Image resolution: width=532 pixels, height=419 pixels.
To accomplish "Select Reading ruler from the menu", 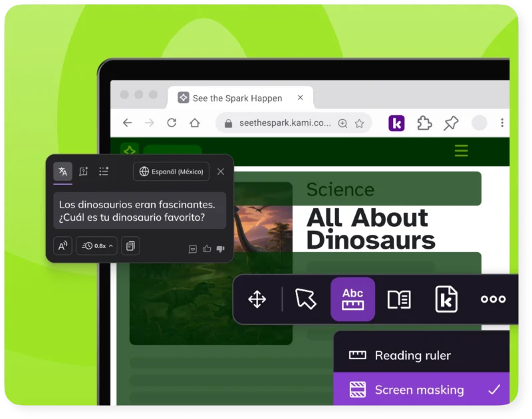I will coord(422,355).
